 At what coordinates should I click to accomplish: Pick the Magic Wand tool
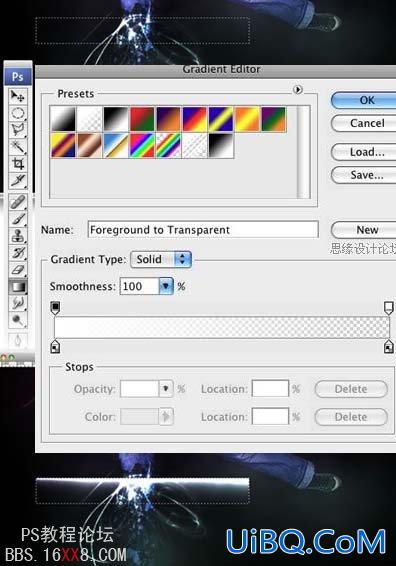[x=17, y=147]
